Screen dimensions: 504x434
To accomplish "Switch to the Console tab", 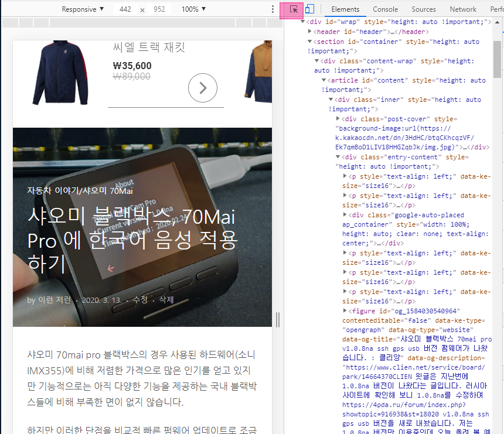I will tap(385, 9).
